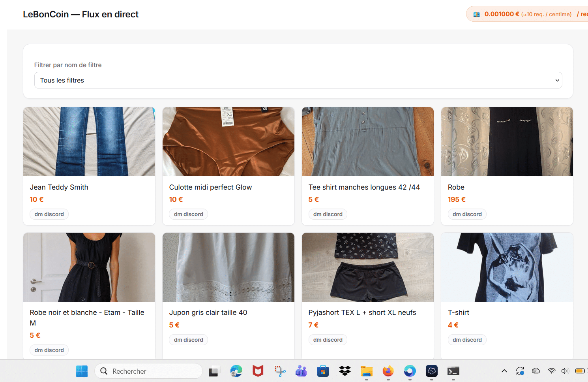Open Dropbox from the taskbar

click(345, 371)
